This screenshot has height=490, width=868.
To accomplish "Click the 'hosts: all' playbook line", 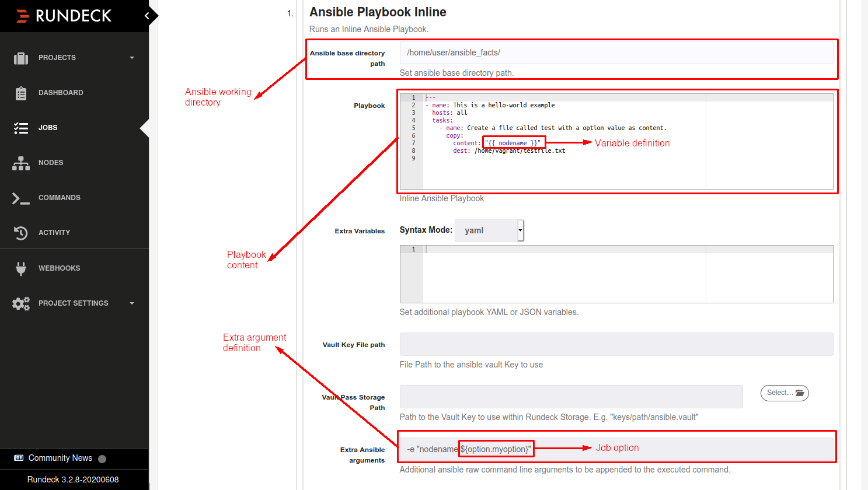I will [x=449, y=113].
